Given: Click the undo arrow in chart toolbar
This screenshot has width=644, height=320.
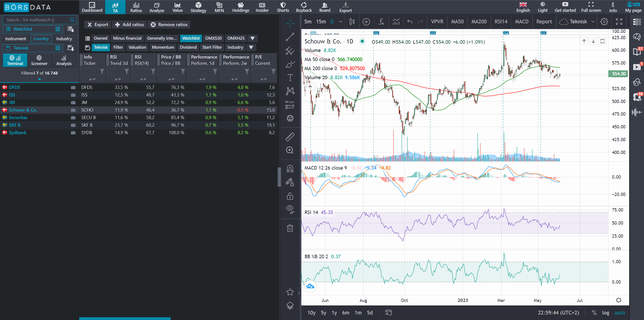Looking at the screenshot, I should 410,22.
